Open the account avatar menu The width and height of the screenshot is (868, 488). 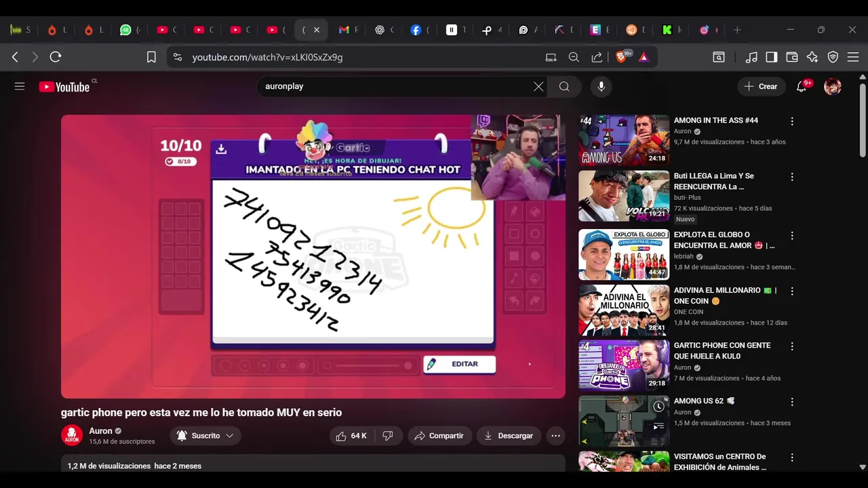pos(833,86)
